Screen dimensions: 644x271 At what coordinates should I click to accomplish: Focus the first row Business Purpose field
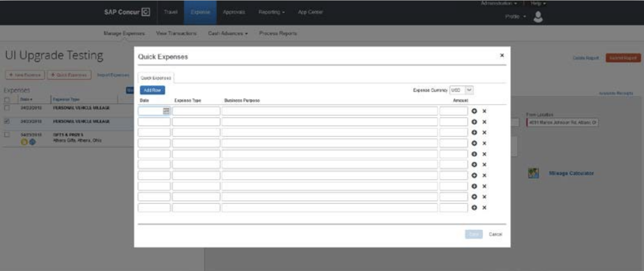click(x=330, y=111)
